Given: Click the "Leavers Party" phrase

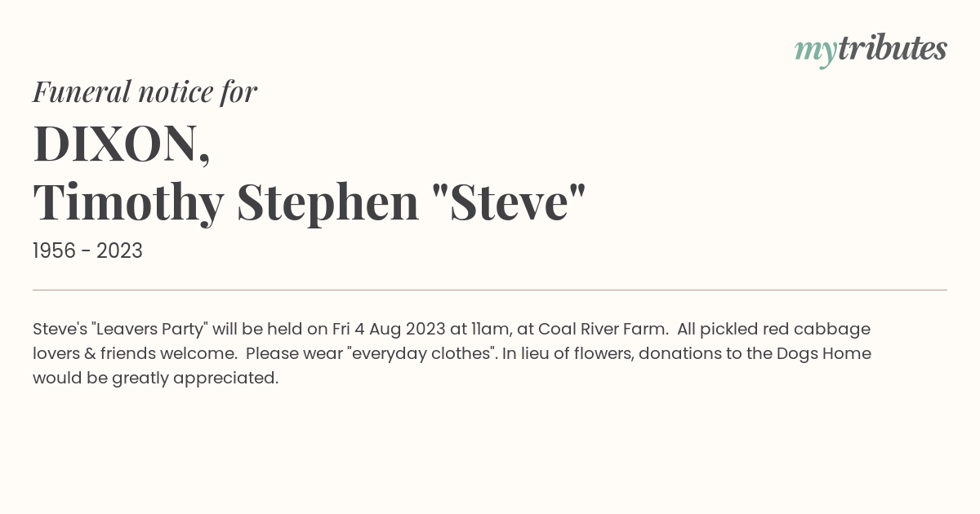Looking at the screenshot, I should pos(150,329).
